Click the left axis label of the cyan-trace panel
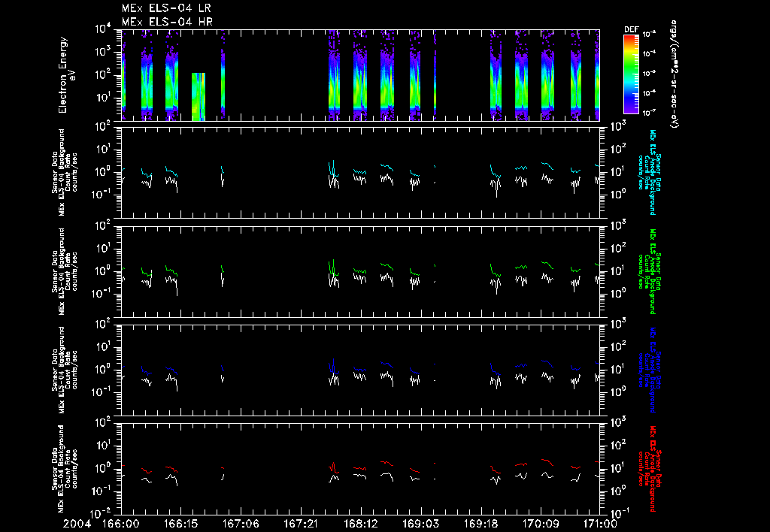Viewport: 770px width, 532px height. coord(64,172)
